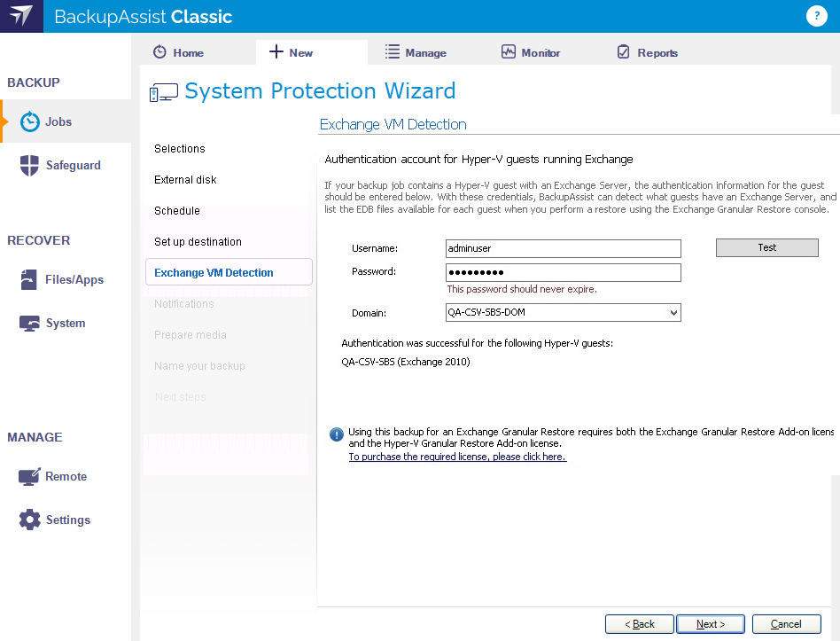This screenshot has height=641, width=840.
Task: Click the BackupAssist Classic title text
Action: 143,17
